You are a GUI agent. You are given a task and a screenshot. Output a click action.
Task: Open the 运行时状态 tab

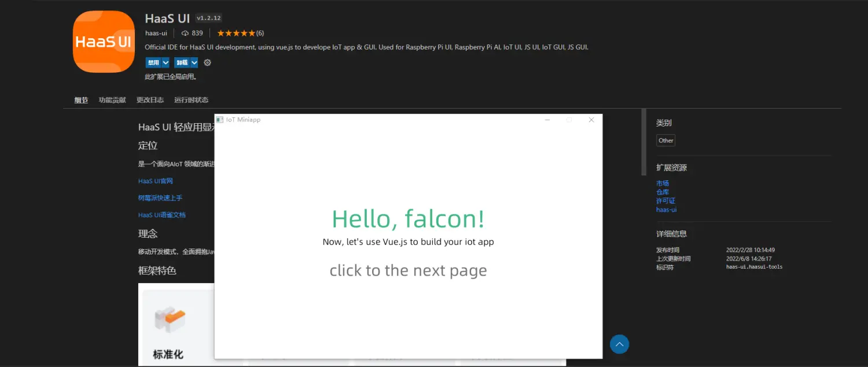click(x=191, y=100)
